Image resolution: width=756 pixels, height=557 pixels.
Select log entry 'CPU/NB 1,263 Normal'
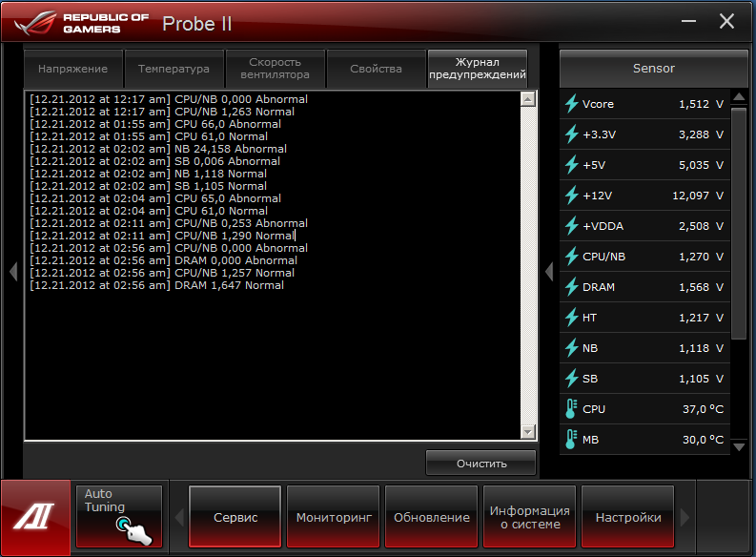click(162, 112)
